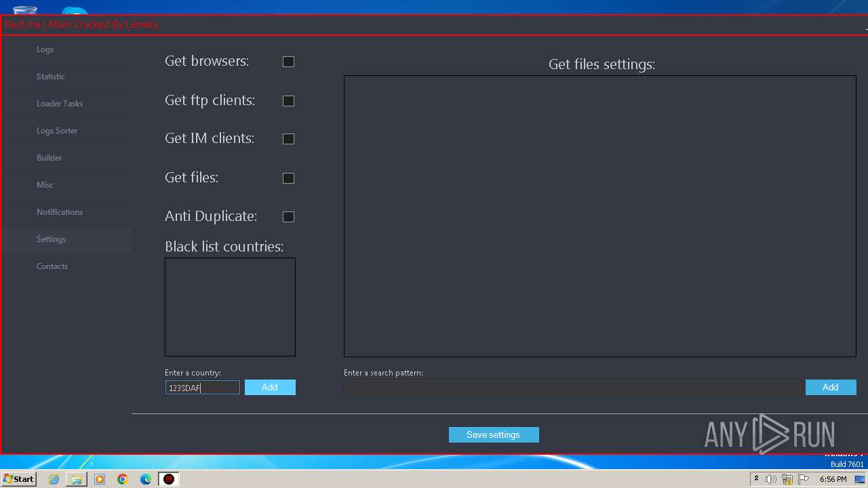Toggle the Get IM clients checkbox
This screenshot has height=488, width=868.
[288, 139]
